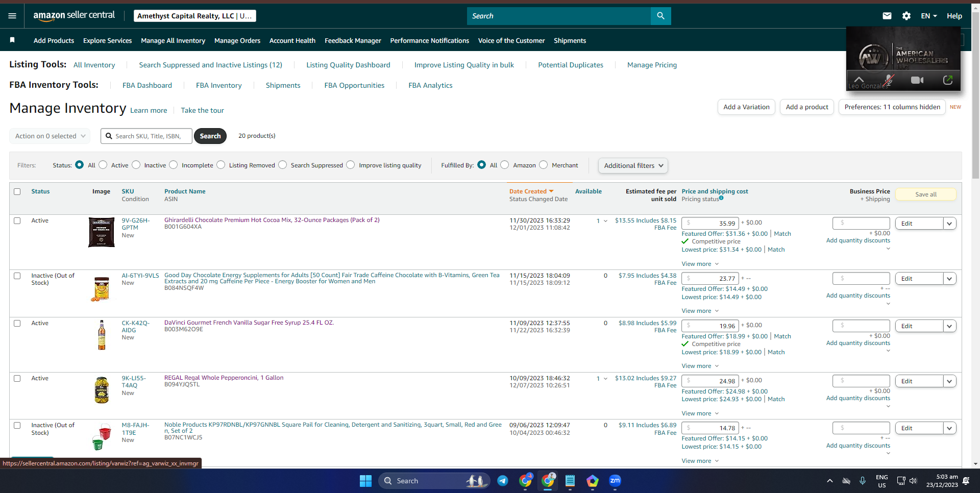Select the Search Suppressed radio button
Viewport: 980px width, 493px height.
pyautogui.click(x=283, y=165)
